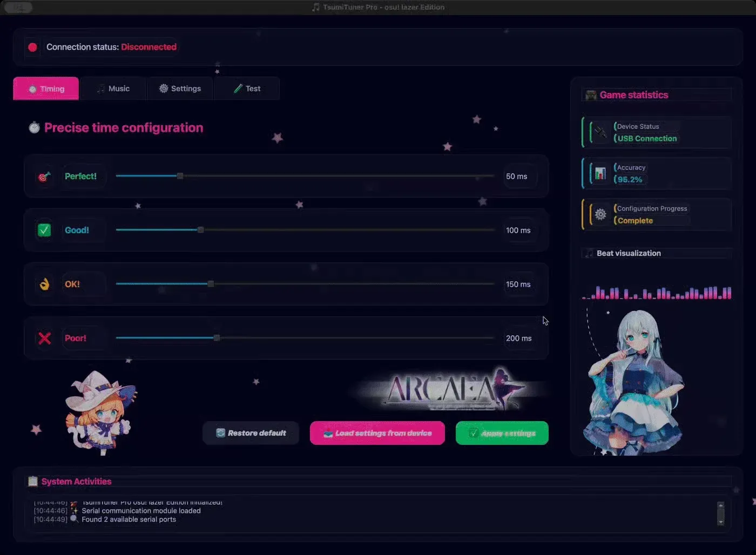This screenshot has height=555, width=756.
Task: Click the TsumiTuner Pro window title text
Action: [383, 7]
